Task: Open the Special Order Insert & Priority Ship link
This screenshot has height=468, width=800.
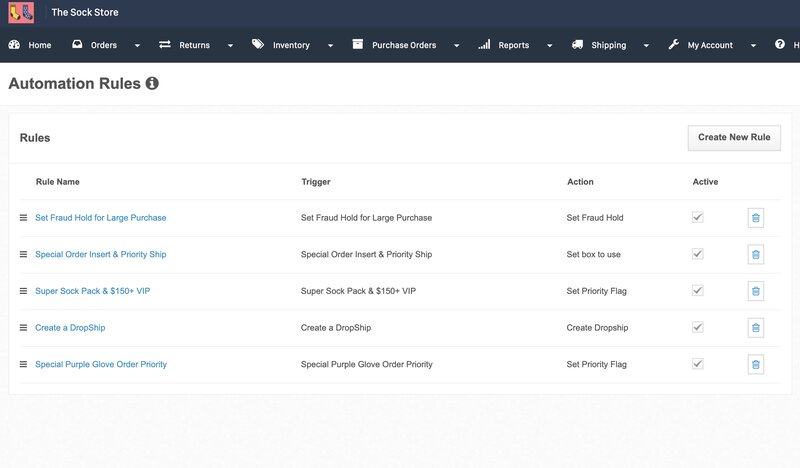Action: [100, 254]
